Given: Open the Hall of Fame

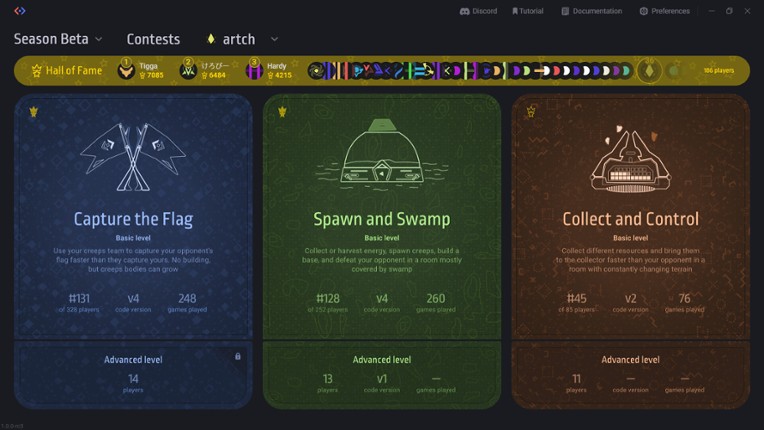Looking at the screenshot, I should coord(66,71).
